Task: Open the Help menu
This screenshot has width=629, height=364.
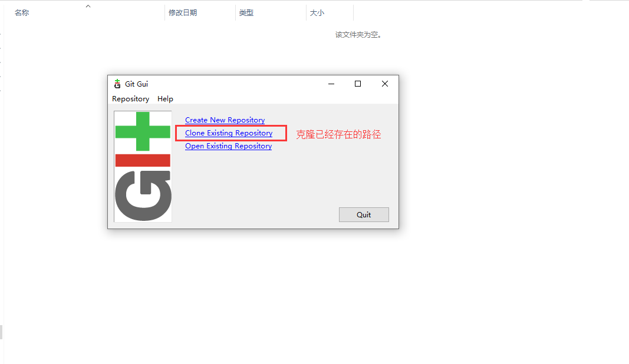Action: [165, 98]
